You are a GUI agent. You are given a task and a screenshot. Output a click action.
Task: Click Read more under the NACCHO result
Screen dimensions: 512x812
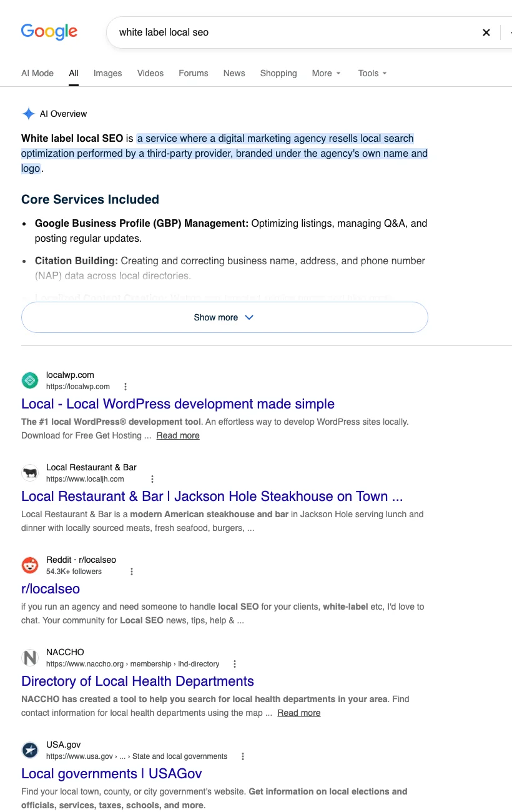pos(299,713)
